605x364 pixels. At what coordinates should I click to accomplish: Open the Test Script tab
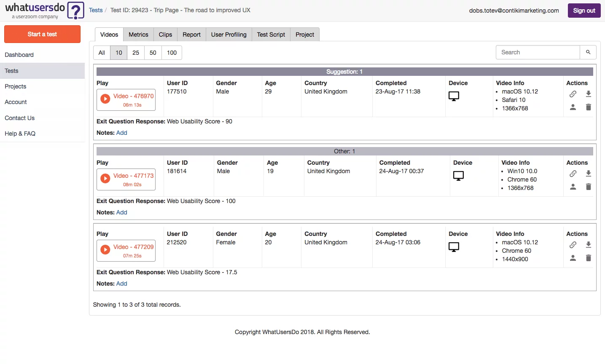271,35
